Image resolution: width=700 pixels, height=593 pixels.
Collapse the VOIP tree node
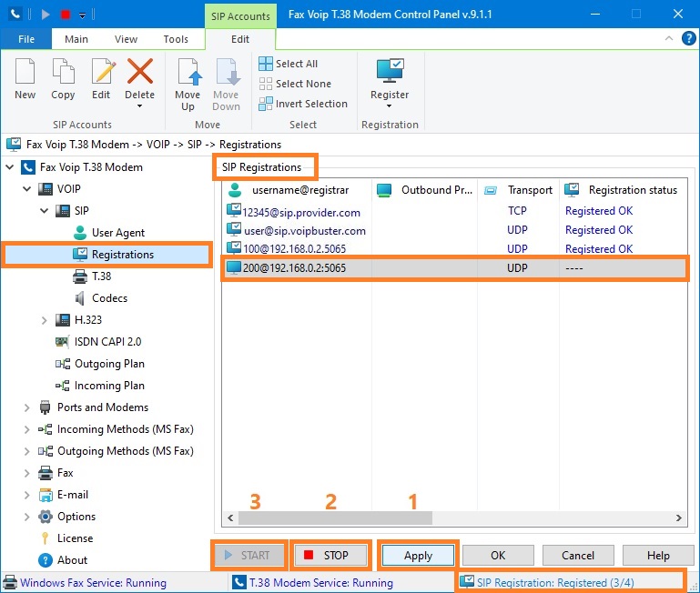point(27,189)
